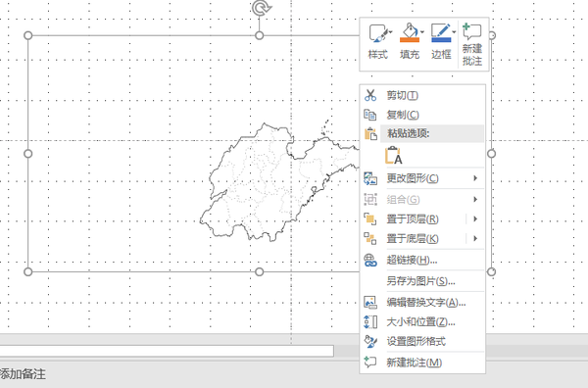Click the 添加备注 notes area
This screenshot has width=588, height=388.
click(x=23, y=374)
